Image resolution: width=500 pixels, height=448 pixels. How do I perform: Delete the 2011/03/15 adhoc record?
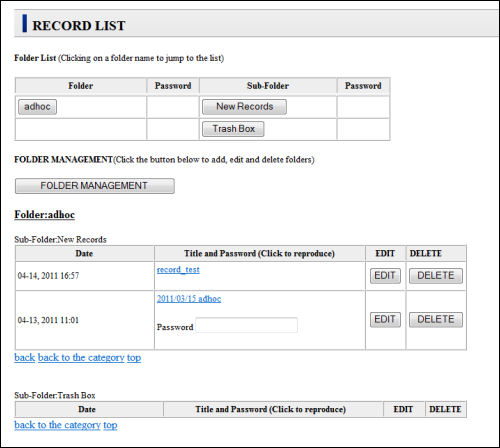(436, 320)
